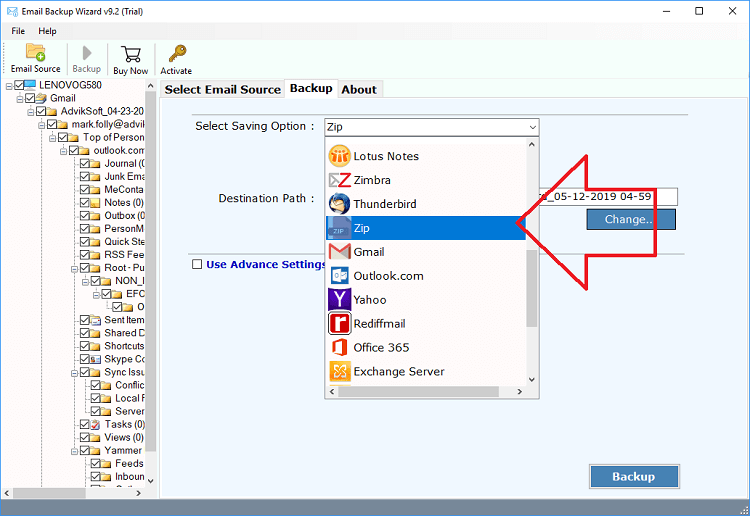The width and height of the screenshot is (750, 516).
Task: Switch to the About tab
Action: pos(359,89)
